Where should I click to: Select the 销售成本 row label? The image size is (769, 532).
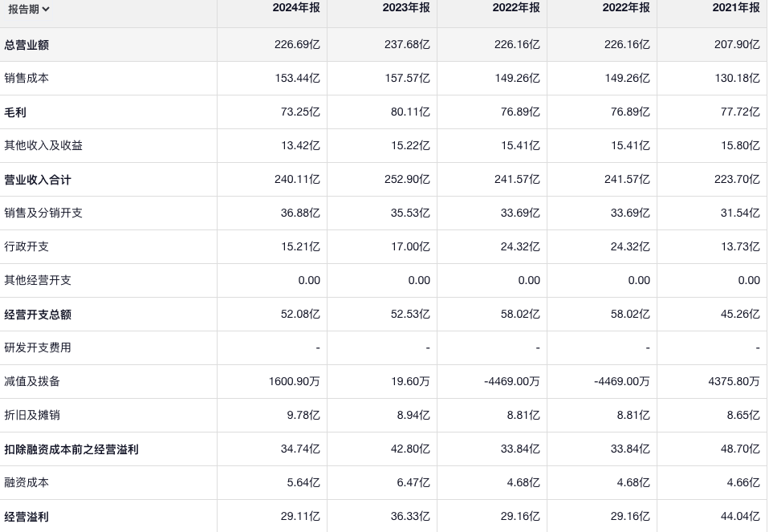[26, 79]
